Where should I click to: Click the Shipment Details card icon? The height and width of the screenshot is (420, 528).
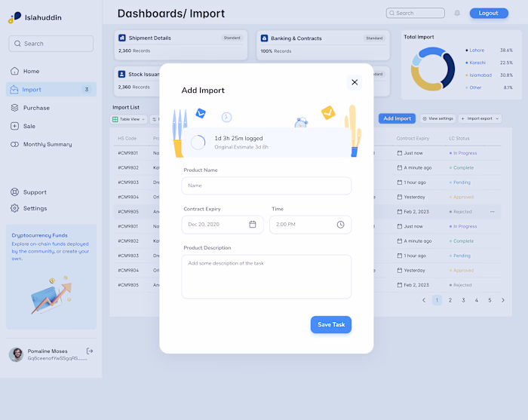pyautogui.click(x=122, y=38)
